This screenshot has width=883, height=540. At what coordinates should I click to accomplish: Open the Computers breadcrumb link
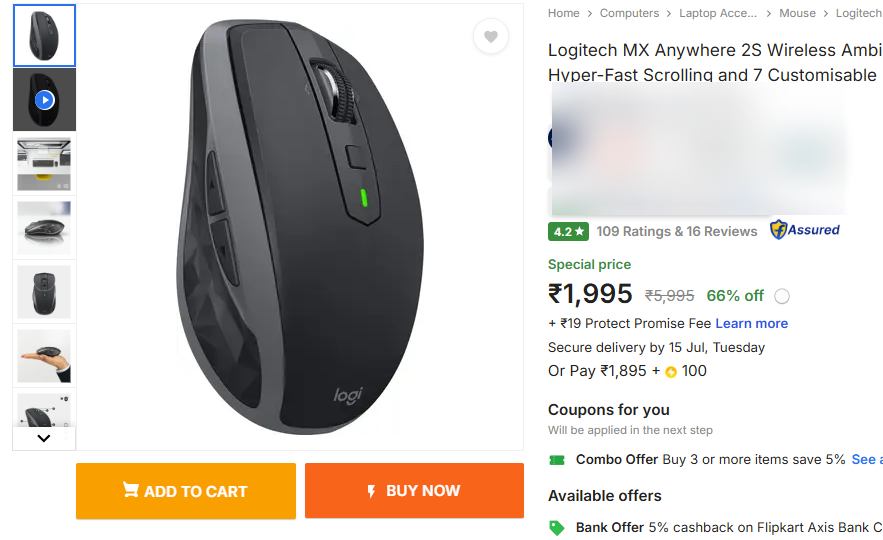click(x=629, y=13)
